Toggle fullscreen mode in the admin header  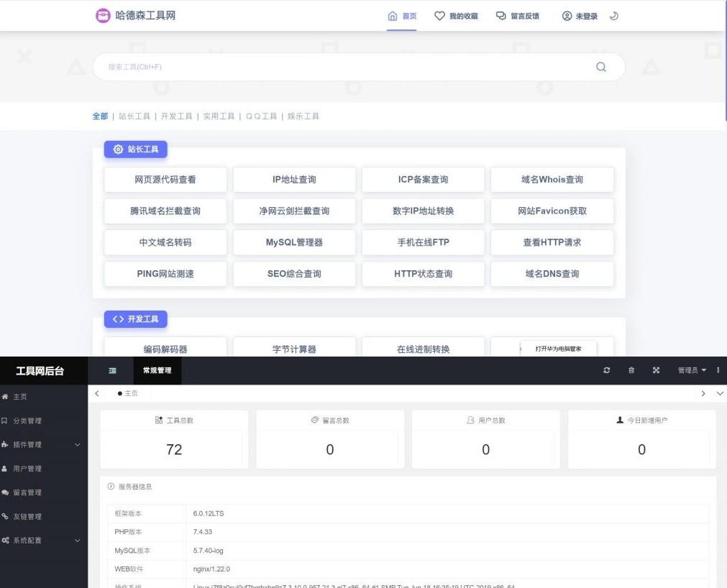655,369
